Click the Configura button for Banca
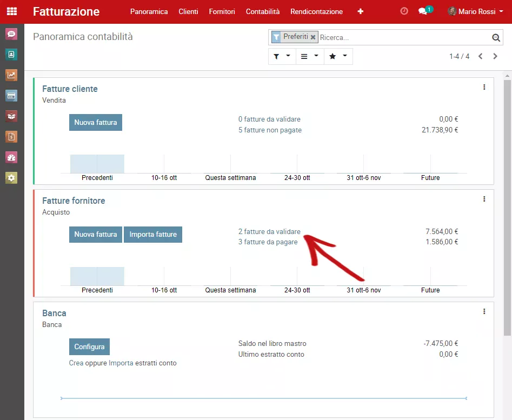 (x=89, y=346)
